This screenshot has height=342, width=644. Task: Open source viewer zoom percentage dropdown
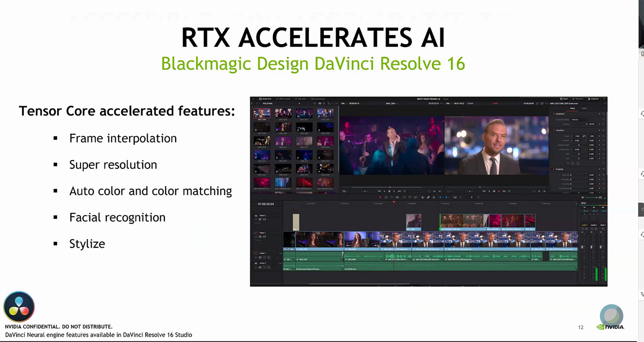(x=343, y=103)
